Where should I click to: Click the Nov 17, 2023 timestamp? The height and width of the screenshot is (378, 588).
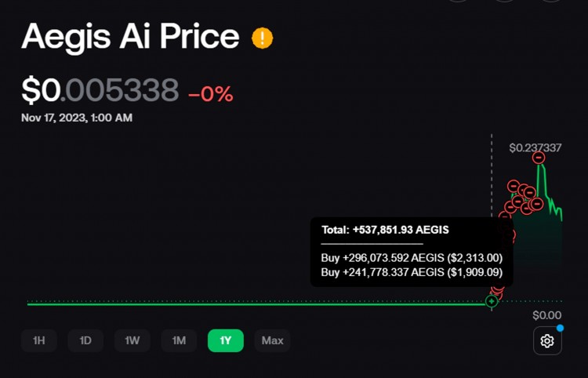tap(77, 118)
